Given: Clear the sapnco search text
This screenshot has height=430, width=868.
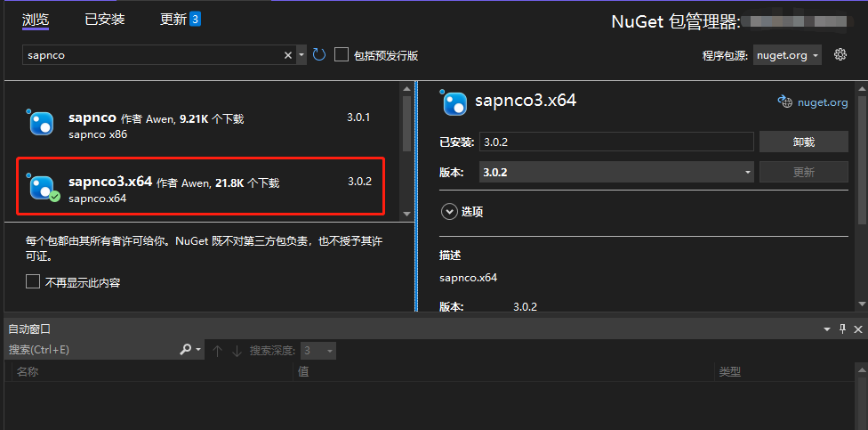Looking at the screenshot, I should [288, 55].
